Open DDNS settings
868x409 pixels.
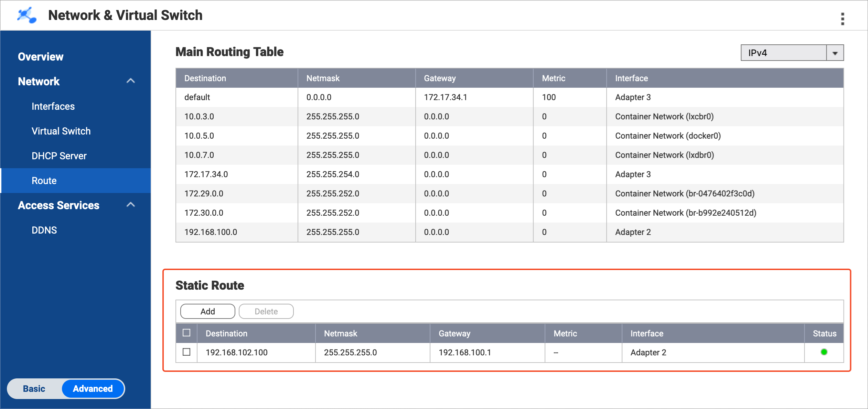click(x=44, y=230)
